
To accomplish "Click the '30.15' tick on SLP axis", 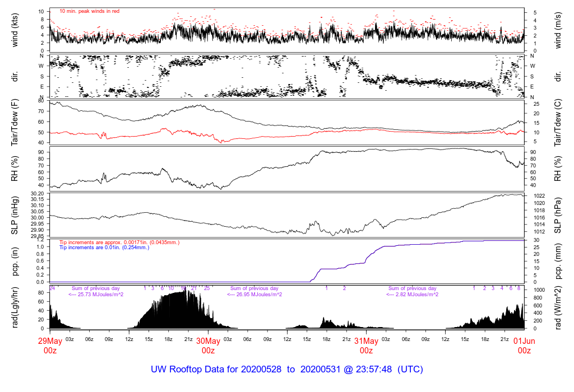I will [38, 199].
